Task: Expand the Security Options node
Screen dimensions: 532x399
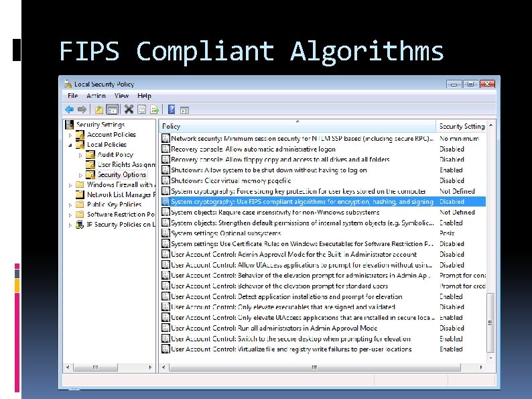Action: click(81, 175)
